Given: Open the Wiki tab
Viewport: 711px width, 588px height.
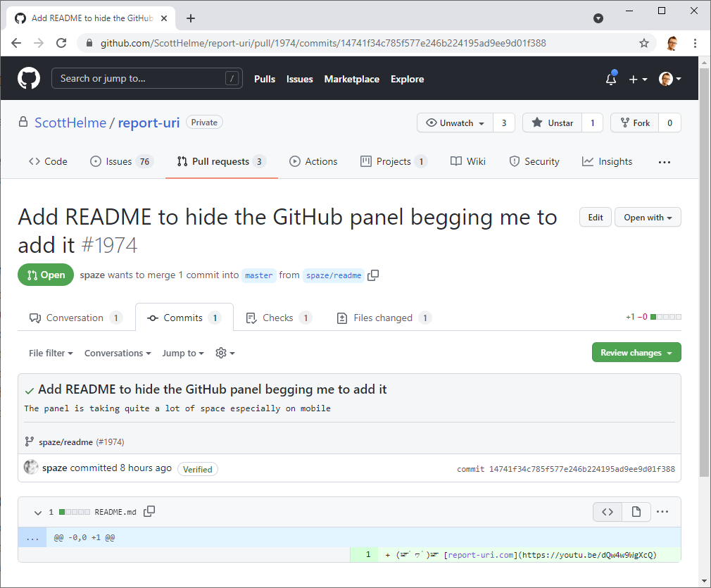Looking at the screenshot, I should (x=468, y=161).
